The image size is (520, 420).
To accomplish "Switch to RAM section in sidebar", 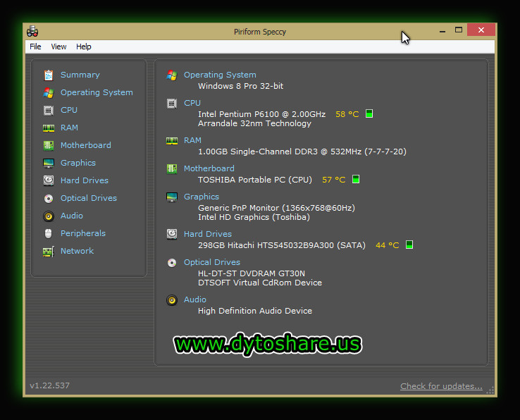I will point(69,128).
